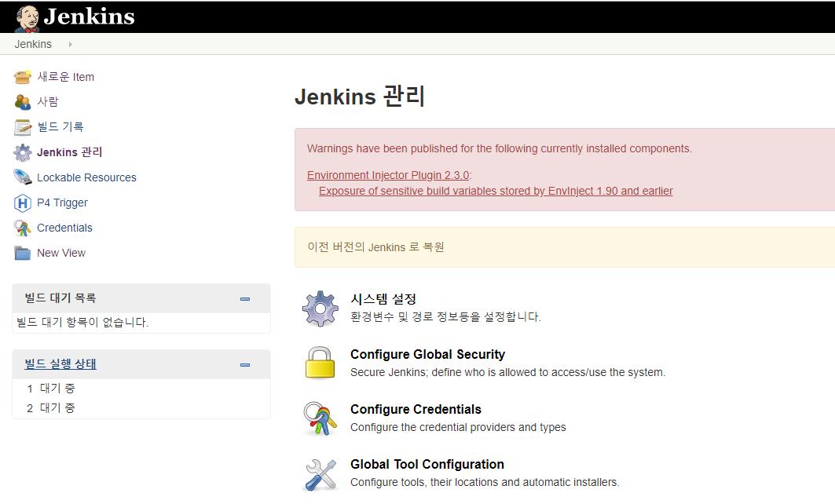This screenshot has width=835, height=504.
Task: Click executor 2 대기 중 row
Action: pos(141,408)
